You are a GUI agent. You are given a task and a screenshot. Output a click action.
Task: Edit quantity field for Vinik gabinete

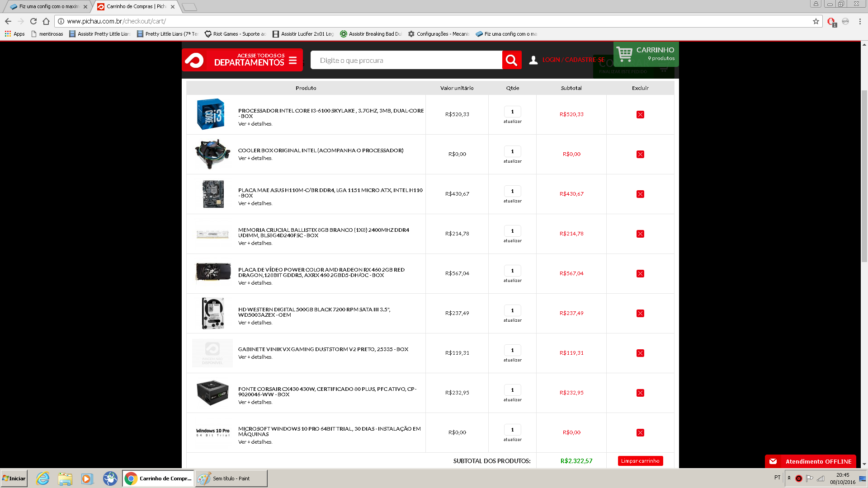coord(512,350)
